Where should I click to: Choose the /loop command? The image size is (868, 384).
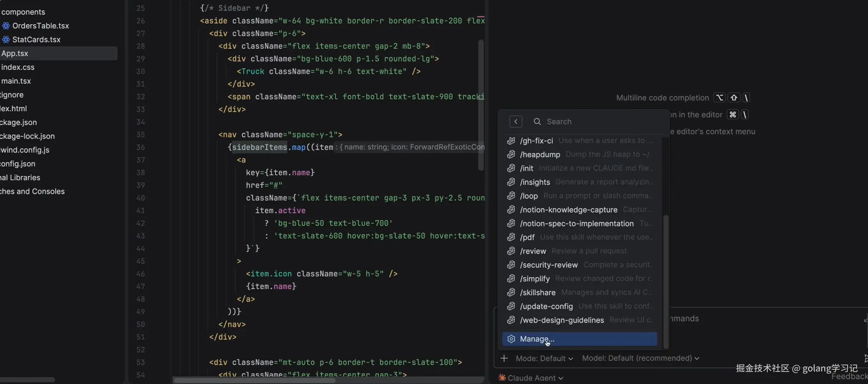point(579,196)
